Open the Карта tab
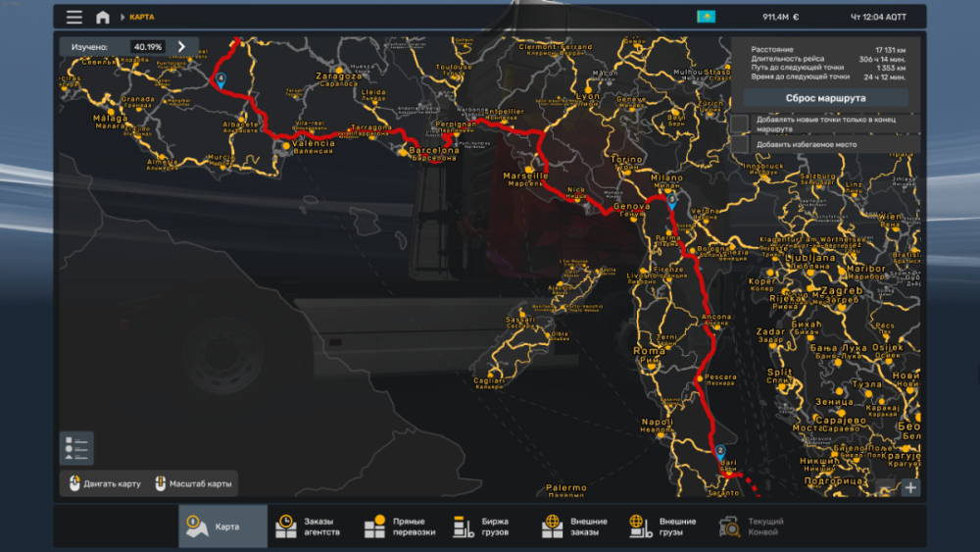 coord(223,527)
